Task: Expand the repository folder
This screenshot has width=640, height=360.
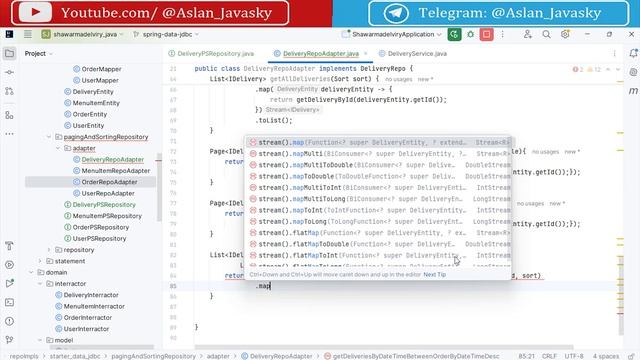Action: (49, 250)
